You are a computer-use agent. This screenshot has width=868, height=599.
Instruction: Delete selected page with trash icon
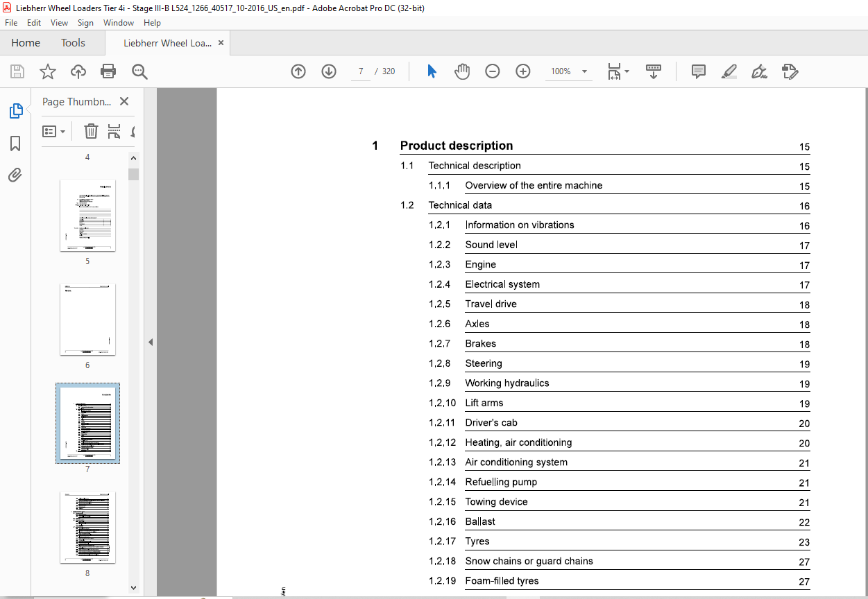tap(91, 131)
